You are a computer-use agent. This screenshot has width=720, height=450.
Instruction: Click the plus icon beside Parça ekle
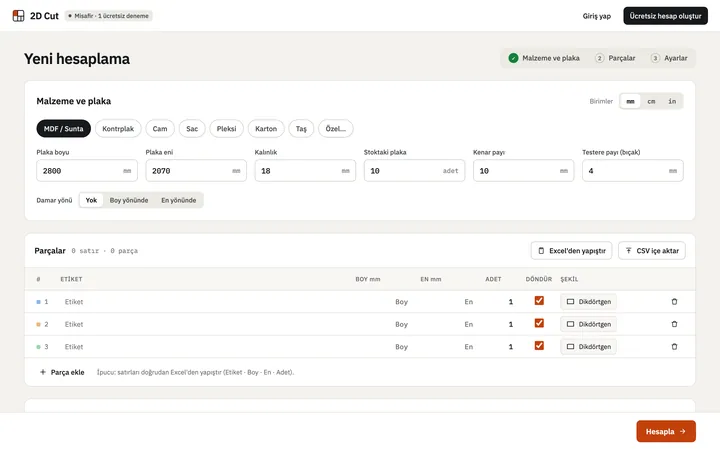[x=43, y=372]
